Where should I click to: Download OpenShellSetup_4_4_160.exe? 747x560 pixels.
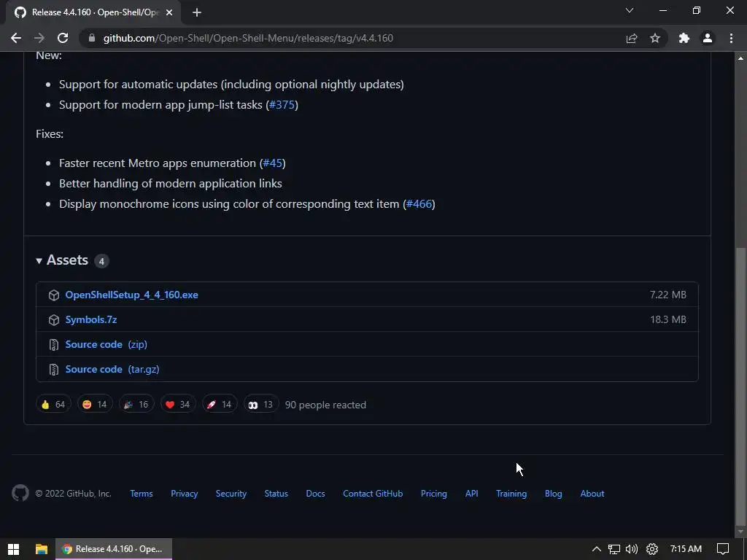(131, 295)
